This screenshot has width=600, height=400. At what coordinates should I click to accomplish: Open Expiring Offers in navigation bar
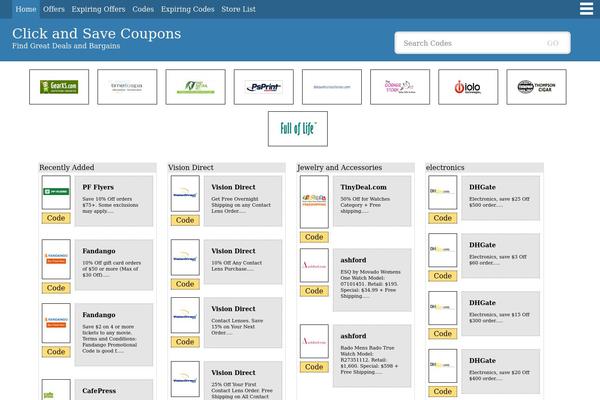[98, 9]
